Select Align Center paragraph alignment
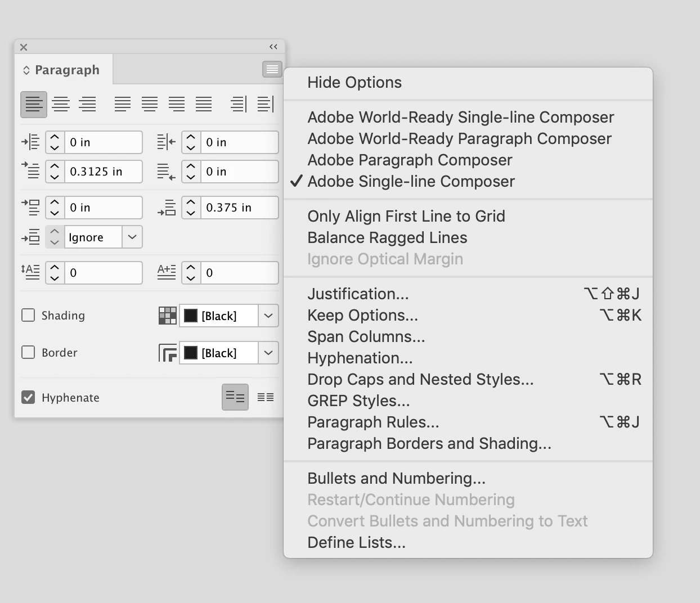Screen dimensions: 700x603 pos(61,105)
